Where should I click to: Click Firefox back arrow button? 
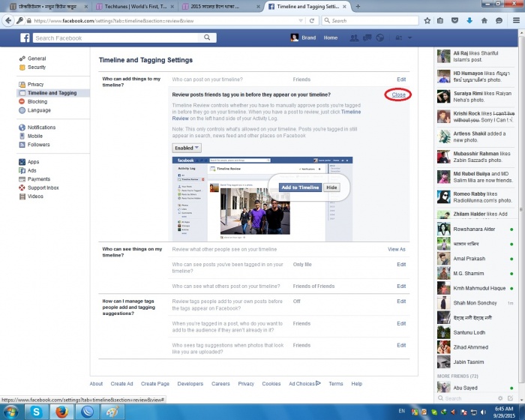8,21
